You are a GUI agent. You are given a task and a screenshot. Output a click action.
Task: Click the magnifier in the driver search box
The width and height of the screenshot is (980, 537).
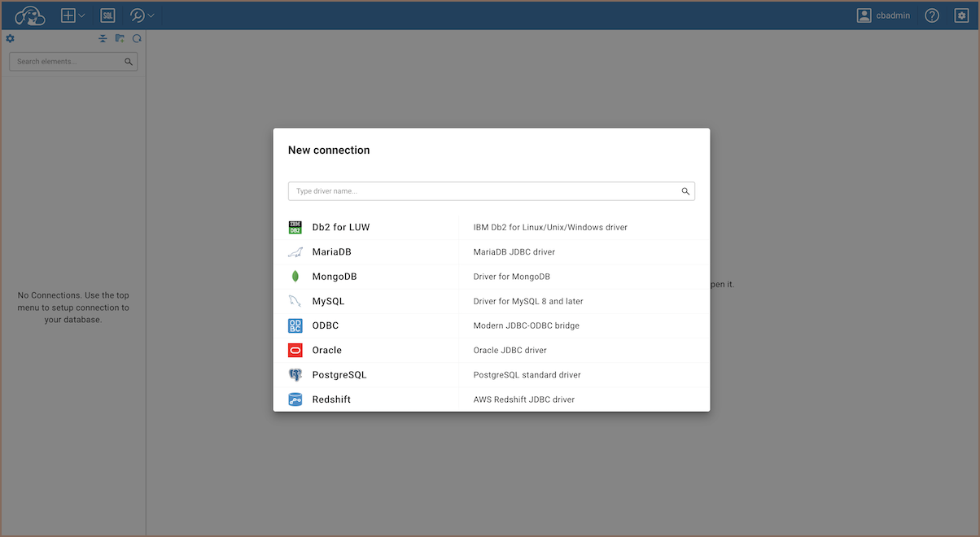click(685, 191)
